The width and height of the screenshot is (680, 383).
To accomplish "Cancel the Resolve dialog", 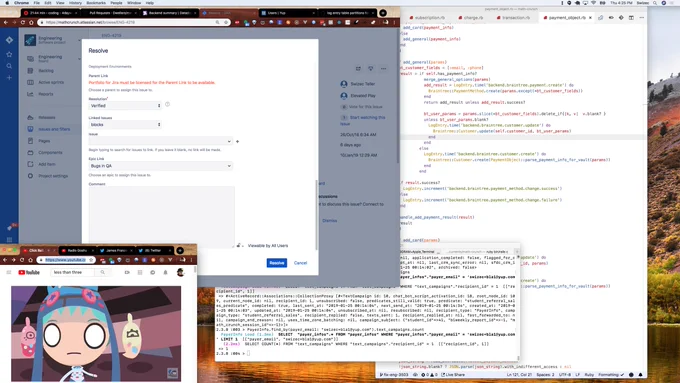I will pyautogui.click(x=300, y=263).
